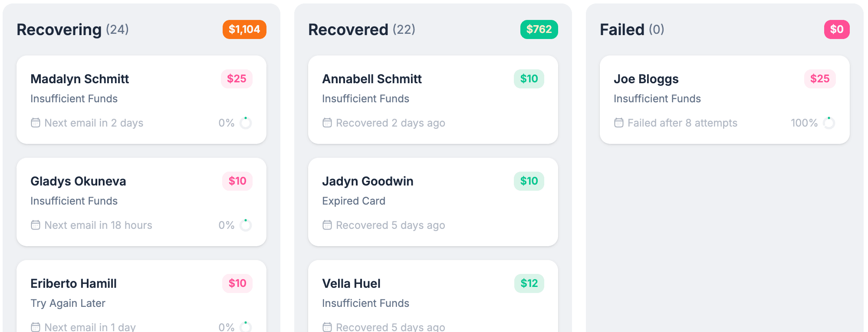Click the calendar icon on Eriberto Hamill's card
Viewport: 868px width, 332px height.
pos(36,327)
